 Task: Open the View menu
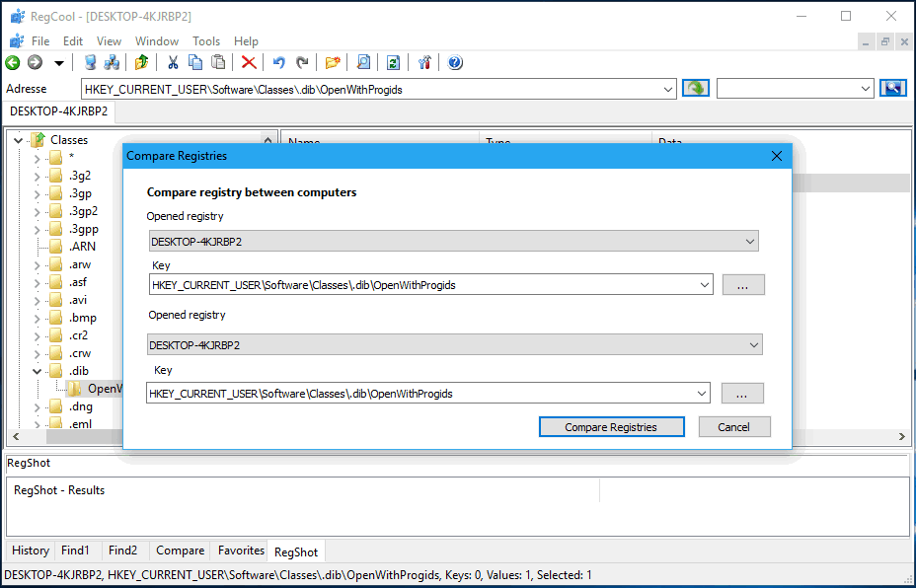(x=109, y=41)
